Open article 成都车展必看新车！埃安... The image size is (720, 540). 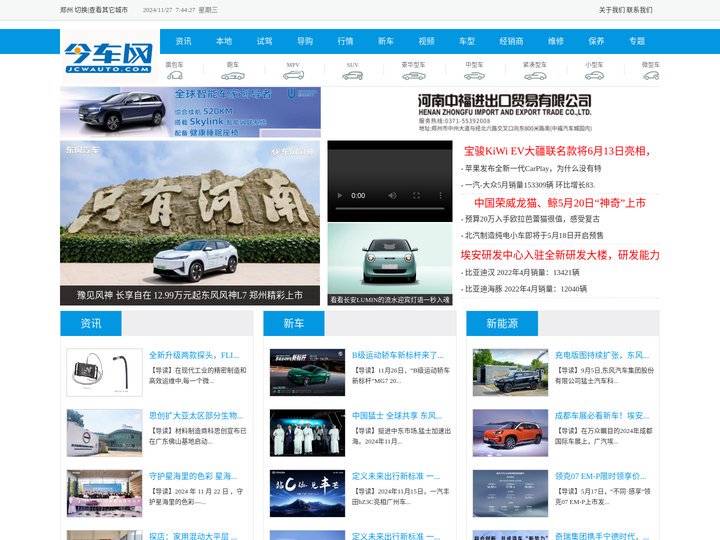[x=602, y=416]
